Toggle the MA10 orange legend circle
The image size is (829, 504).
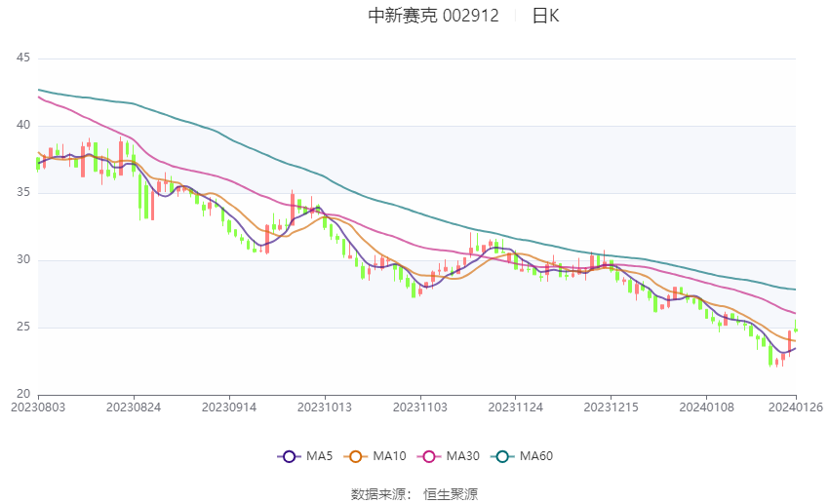tap(355, 456)
